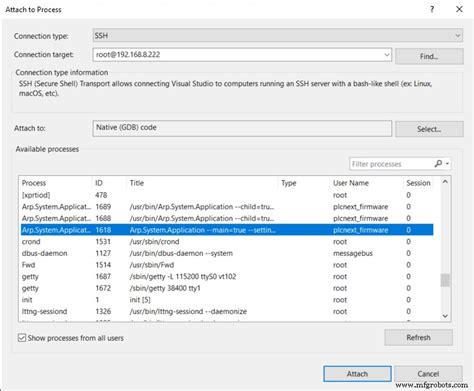Click the Cancel button
Image resolution: width=474 pixels, height=391 pixels.
tap(428, 374)
